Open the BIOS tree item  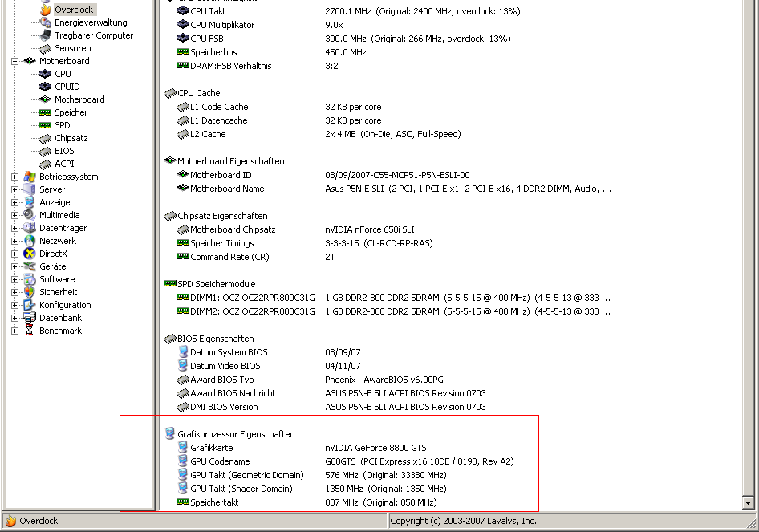point(64,151)
